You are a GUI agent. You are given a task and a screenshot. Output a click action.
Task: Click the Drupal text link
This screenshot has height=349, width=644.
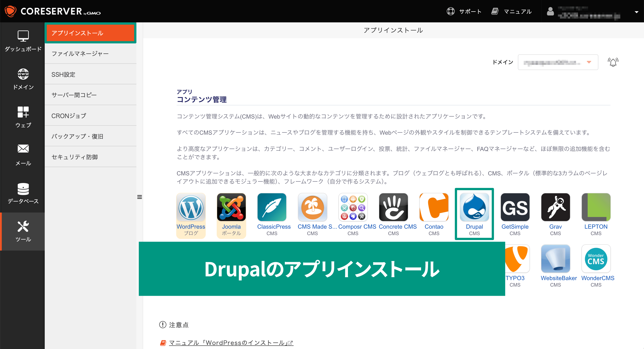(x=474, y=227)
